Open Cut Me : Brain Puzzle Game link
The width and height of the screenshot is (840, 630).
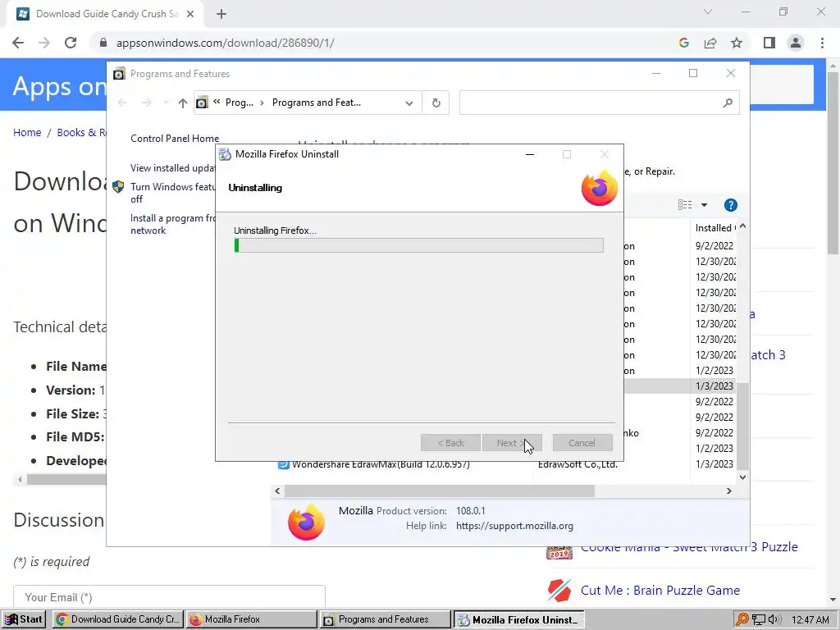660,591
